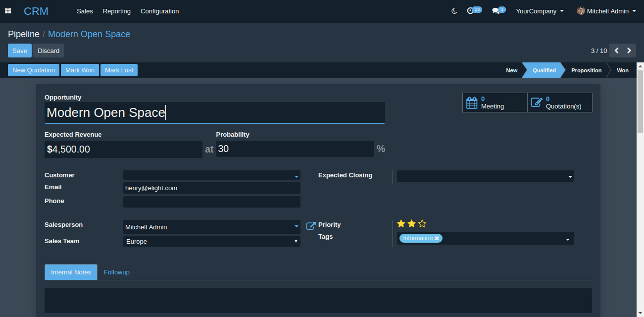Screen dimensions: 644x317
Task: Click the 3 / 10 record counter
Action: [x=599, y=51]
